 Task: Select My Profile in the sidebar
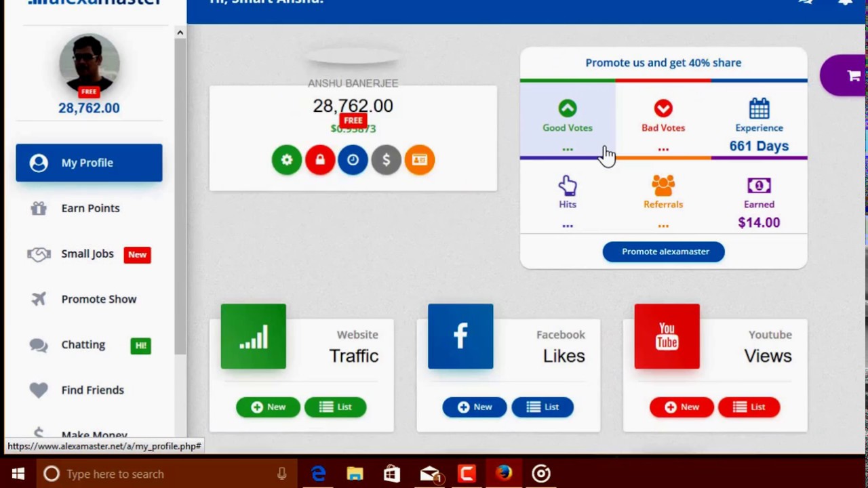click(89, 163)
